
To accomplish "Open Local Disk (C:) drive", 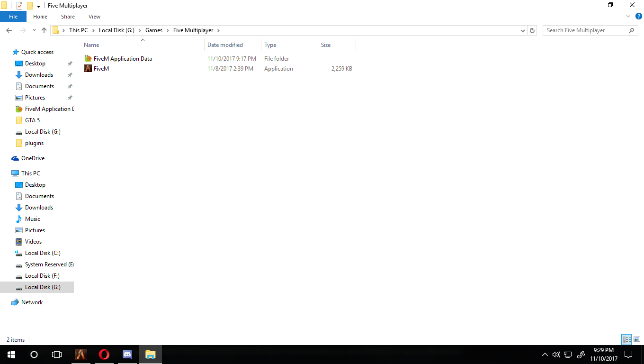I will pyautogui.click(x=43, y=253).
